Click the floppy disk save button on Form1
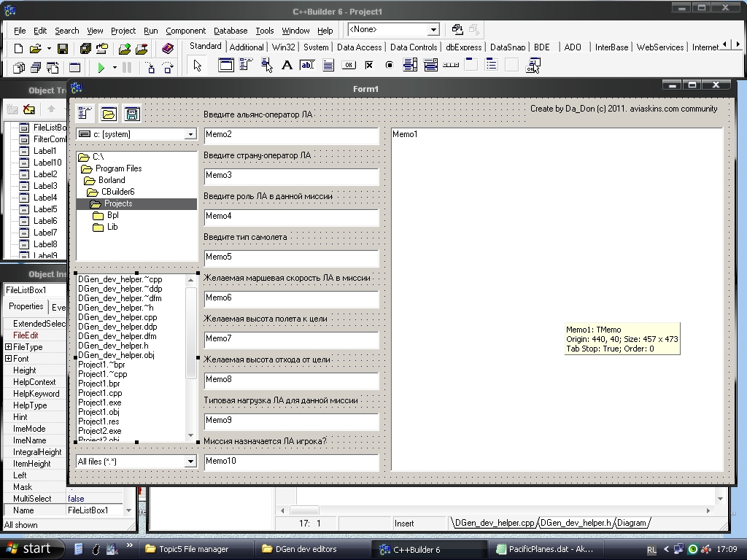The width and height of the screenshot is (747, 560). click(131, 114)
